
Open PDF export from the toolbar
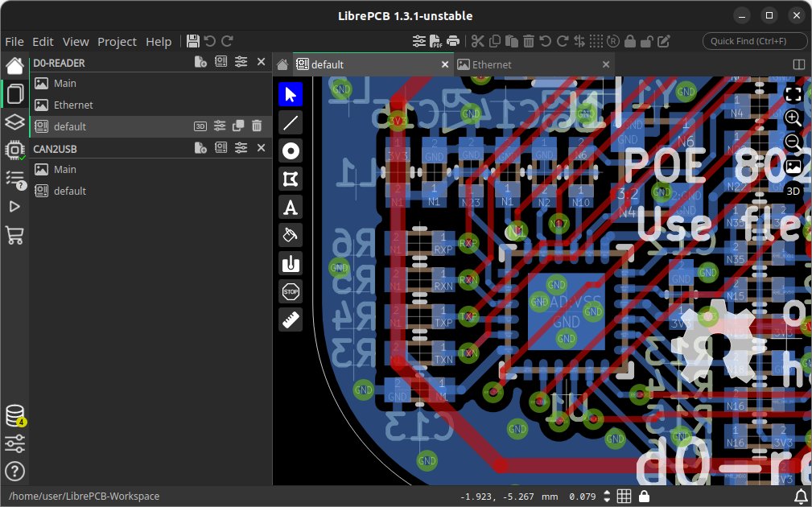[x=435, y=41]
